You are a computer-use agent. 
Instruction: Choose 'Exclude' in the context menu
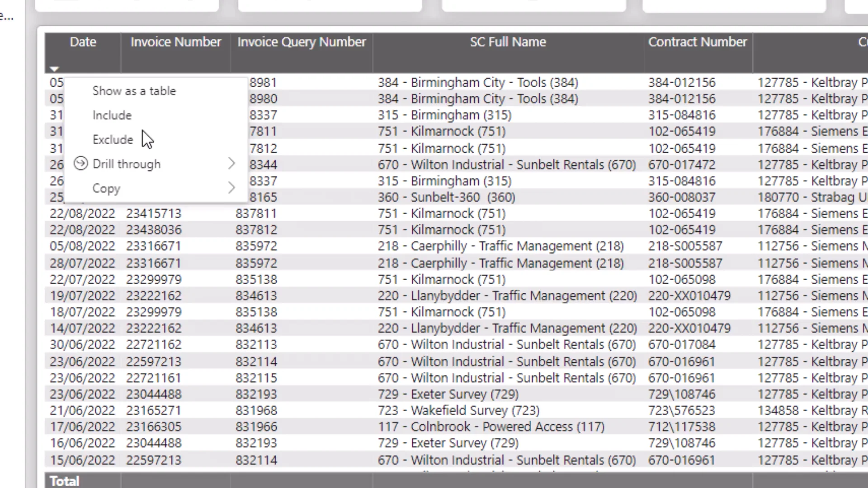click(x=113, y=139)
